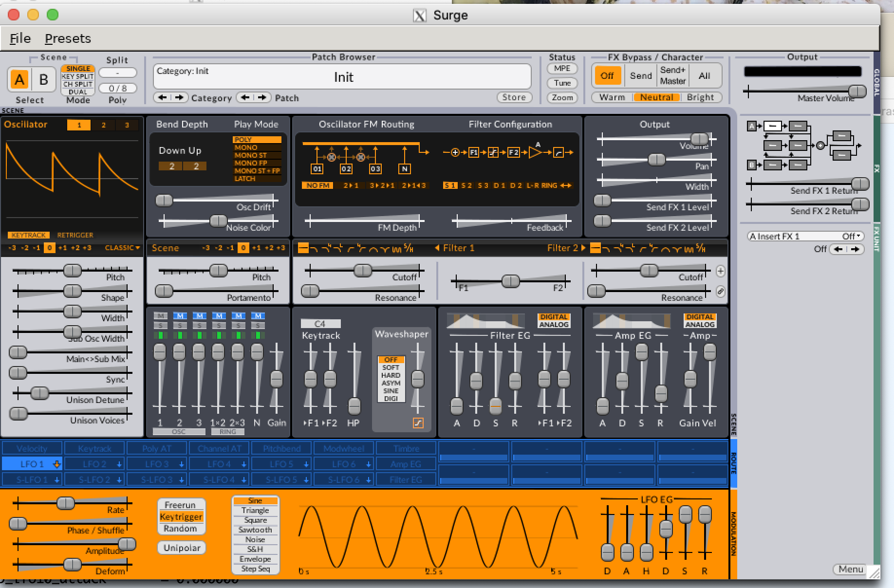The height and width of the screenshot is (588, 894).
Task: Select the Triangle LFO waveform
Action: (x=255, y=511)
